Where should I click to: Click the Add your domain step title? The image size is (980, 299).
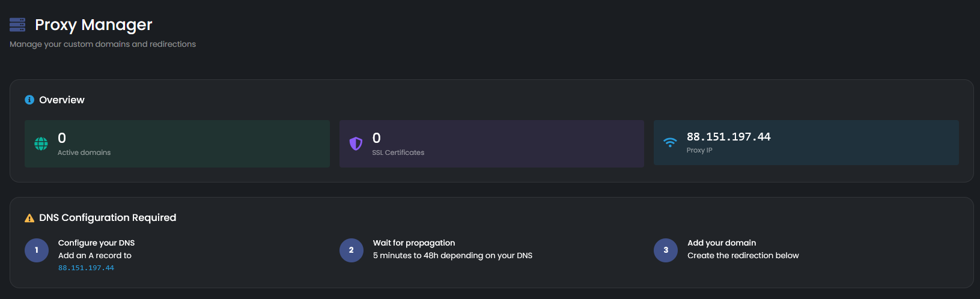click(722, 243)
